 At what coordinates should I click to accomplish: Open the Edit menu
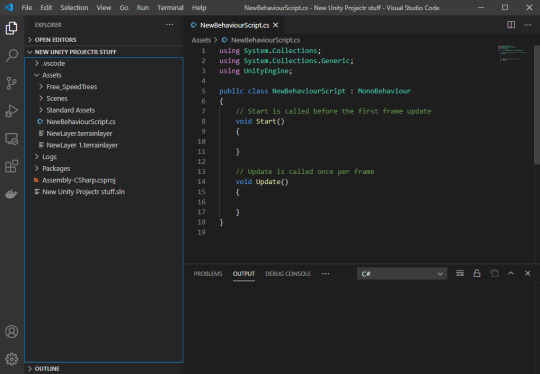tap(46, 8)
